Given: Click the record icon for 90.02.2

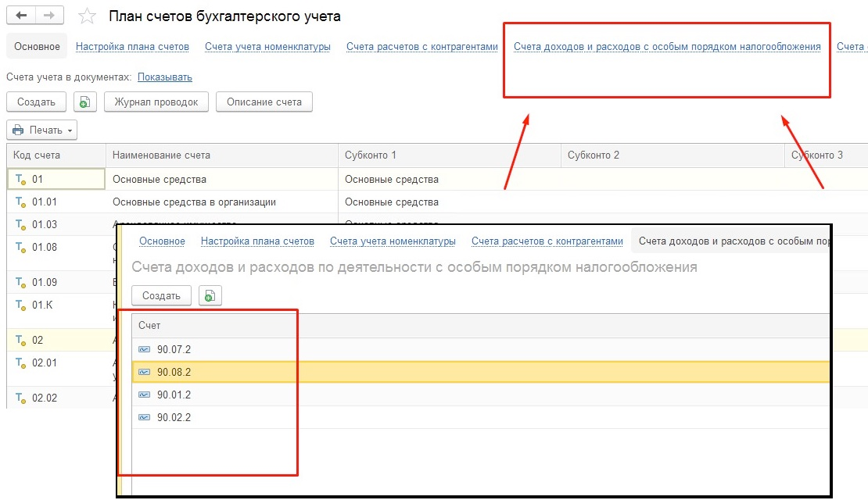Looking at the screenshot, I should pos(145,418).
